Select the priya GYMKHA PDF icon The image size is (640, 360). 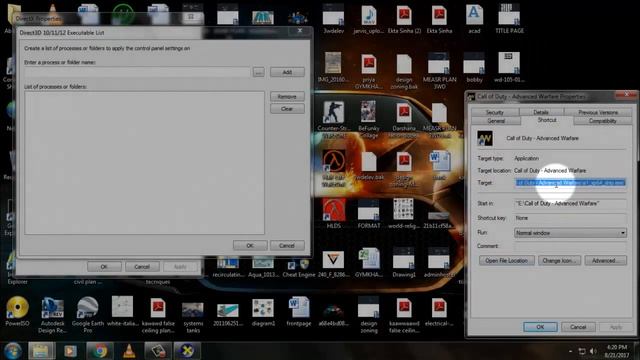tap(369, 72)
